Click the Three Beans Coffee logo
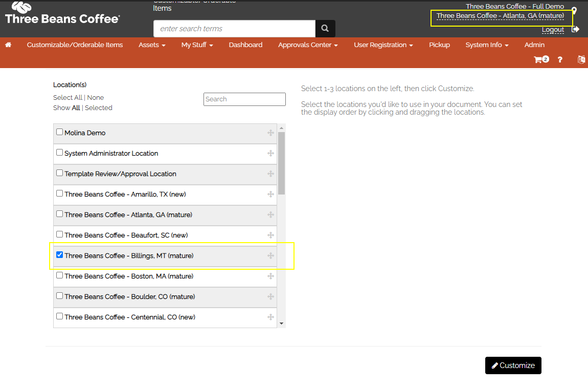The height and width of the screenshot is (388, 588). click(62, 13)
